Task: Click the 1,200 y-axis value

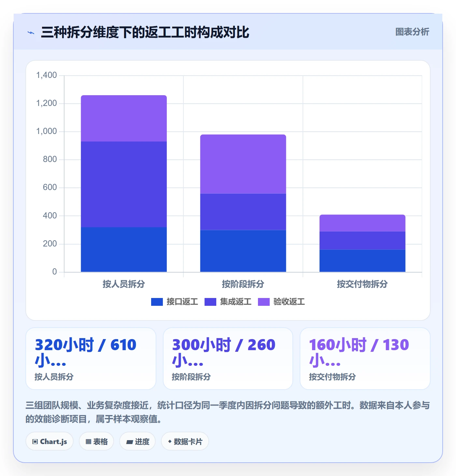Action: point(47,103)
